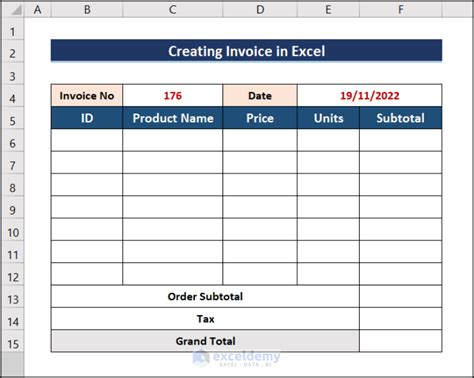474x378 pixels.
Task: Select the 'Order Subtotal' label cell
Action: [205, 296]
